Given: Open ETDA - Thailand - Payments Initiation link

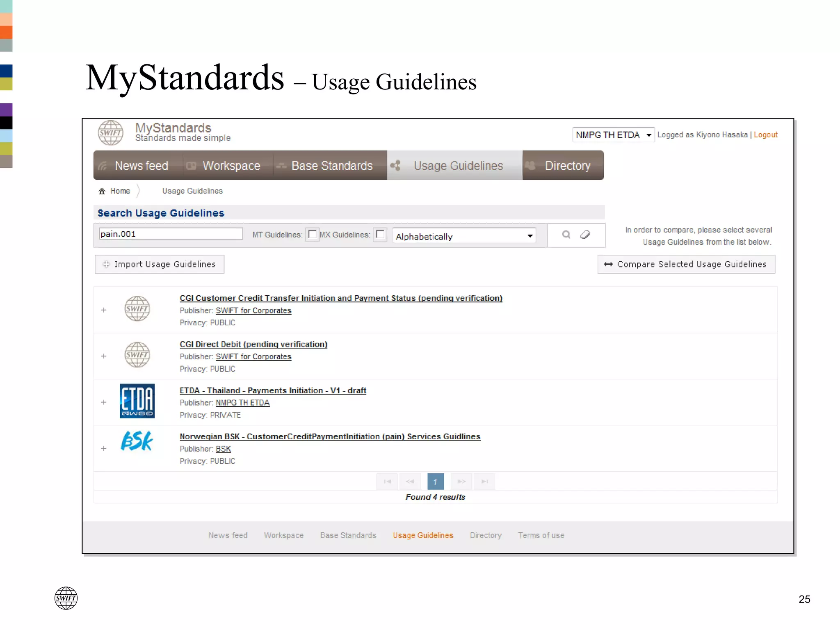Looking at the screenshot, I should [273, 390].
